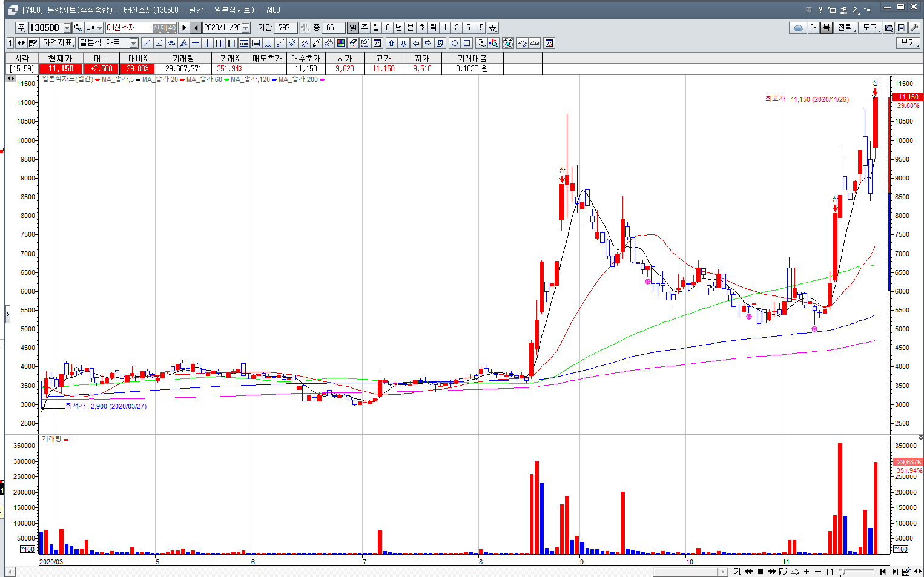Open the chart file folder icon
Image resolution: width=924 pixels, height=577 pixels.
pyautogui.click(x=889, y=28)
